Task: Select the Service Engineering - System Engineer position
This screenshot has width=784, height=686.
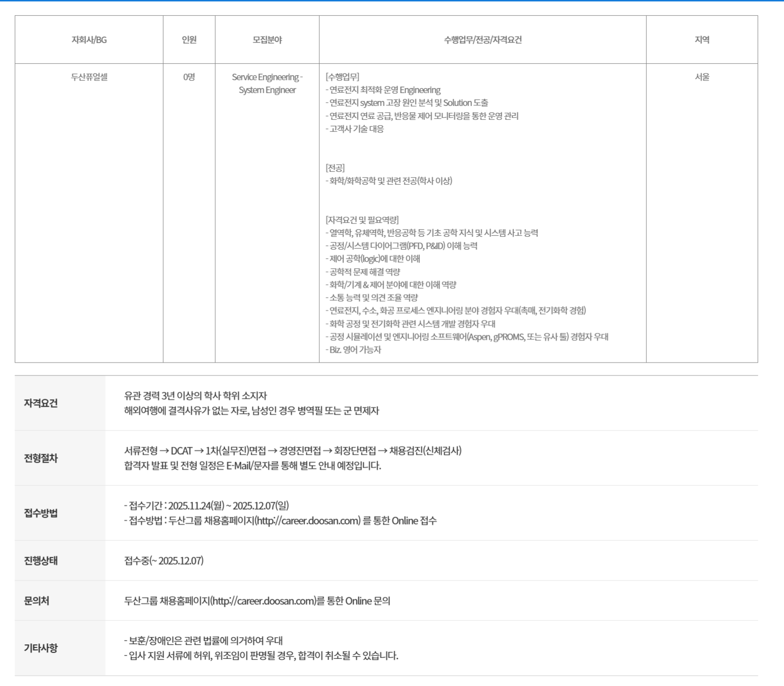Action: (x=267, y=83)
